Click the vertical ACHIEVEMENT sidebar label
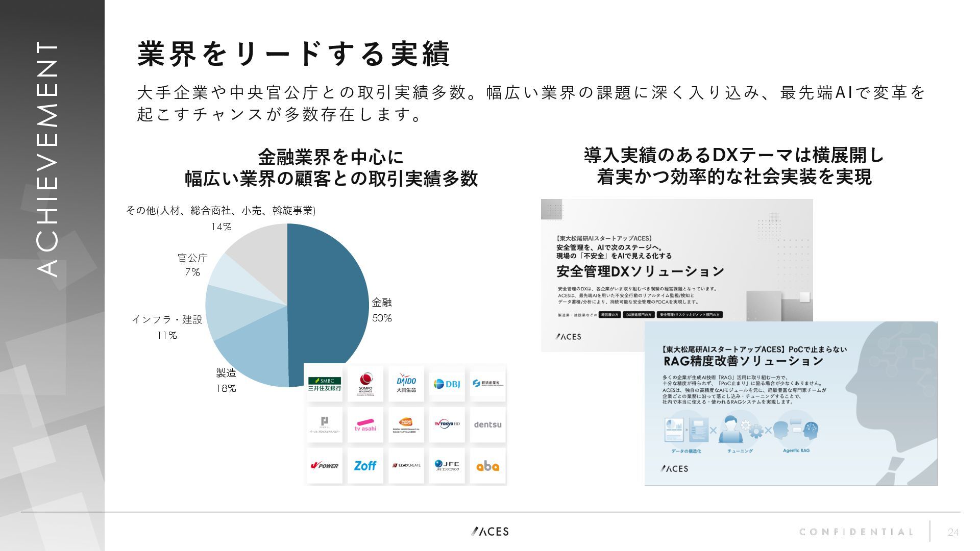The image size is (980, 551). click(x=49, y=159)
